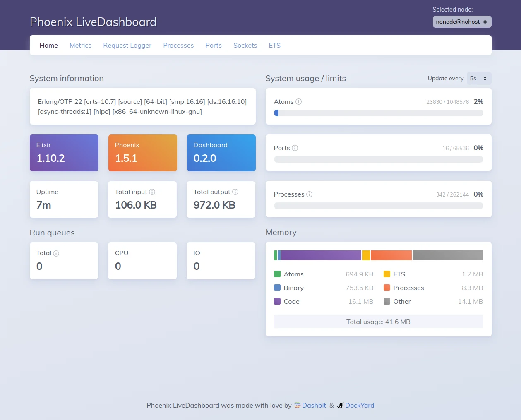Open the Update every interval dropdown
The width and height of the screenshot is (521, 420).
coord(479,79)
